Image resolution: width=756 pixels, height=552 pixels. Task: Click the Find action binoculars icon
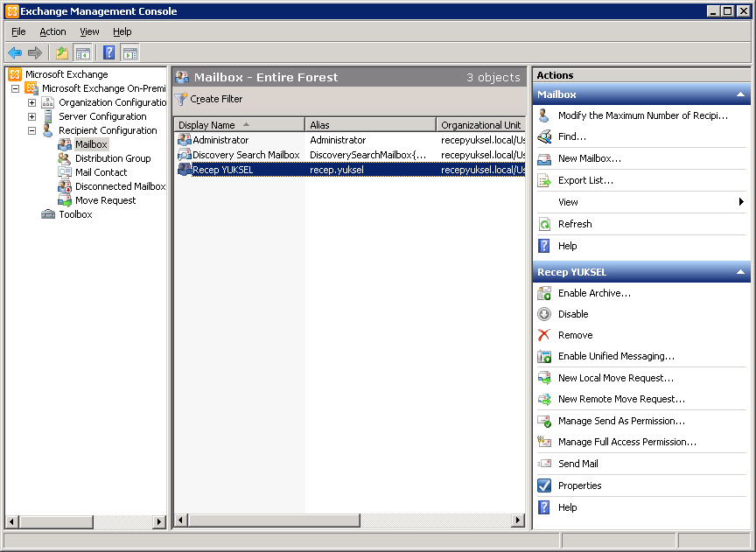544,137
